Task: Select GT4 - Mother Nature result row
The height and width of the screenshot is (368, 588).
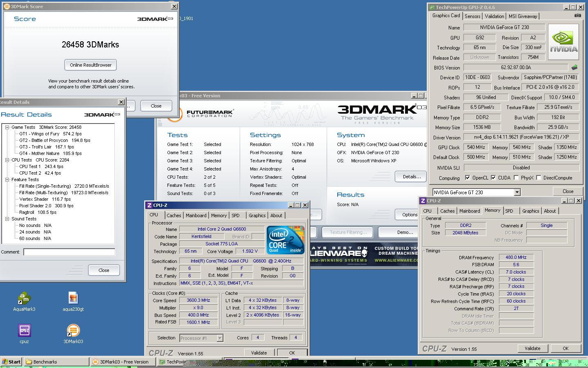Action: point(50,153)
